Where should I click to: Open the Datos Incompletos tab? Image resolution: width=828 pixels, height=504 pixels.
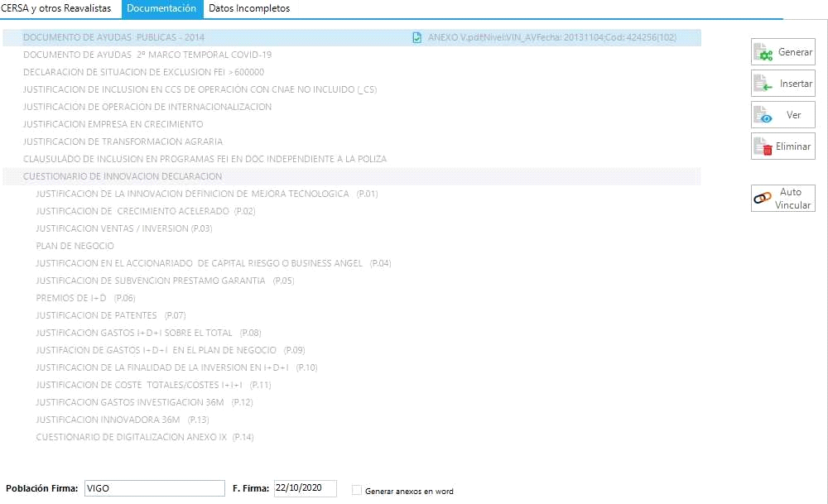tap(249, 8)
